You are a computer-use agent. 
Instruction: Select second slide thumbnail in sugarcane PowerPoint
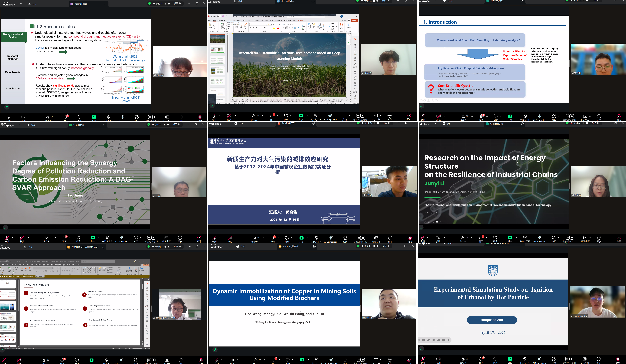[x=217, y=49]
